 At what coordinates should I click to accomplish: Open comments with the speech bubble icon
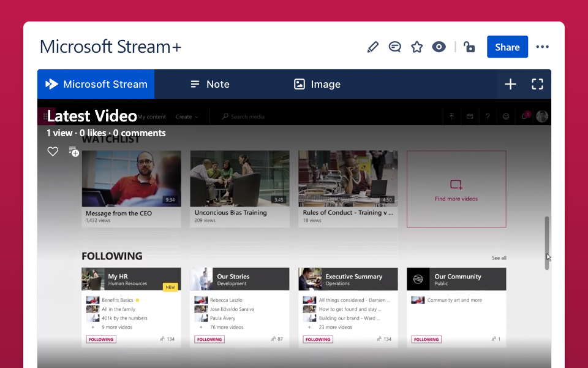point(394,47)
